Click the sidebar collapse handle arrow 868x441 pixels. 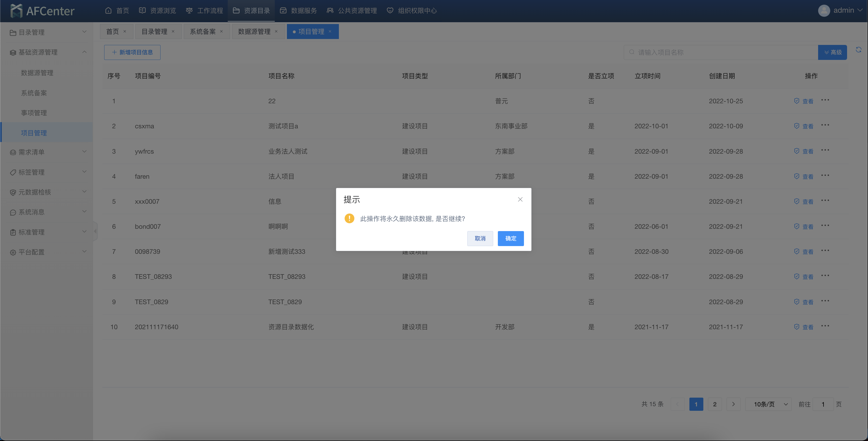click(x=95, y=231)
